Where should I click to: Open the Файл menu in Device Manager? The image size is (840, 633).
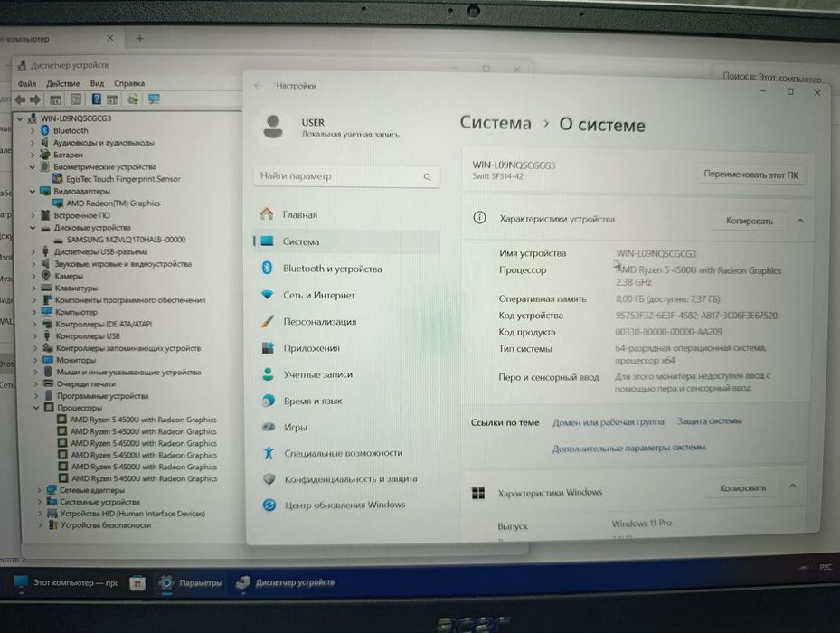point(27,83)
